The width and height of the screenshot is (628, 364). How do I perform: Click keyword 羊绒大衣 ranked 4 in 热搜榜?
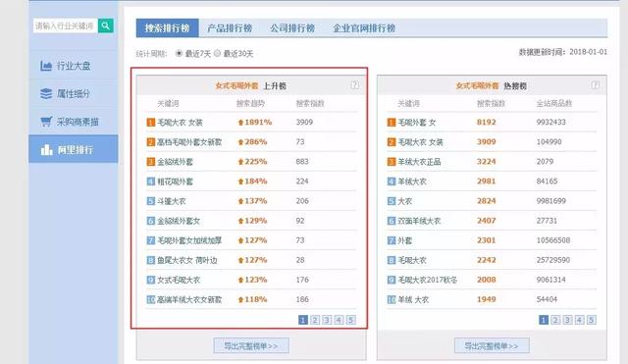(412, 182)
